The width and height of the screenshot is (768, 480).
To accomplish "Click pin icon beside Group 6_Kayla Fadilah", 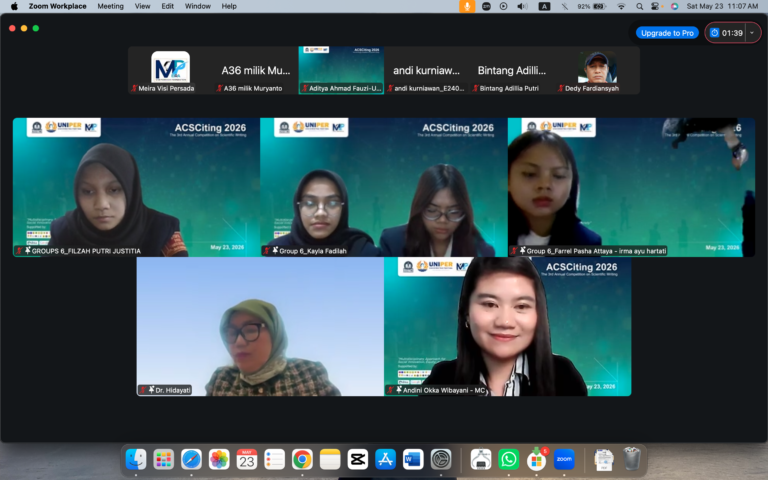I will tap(275, 250).
